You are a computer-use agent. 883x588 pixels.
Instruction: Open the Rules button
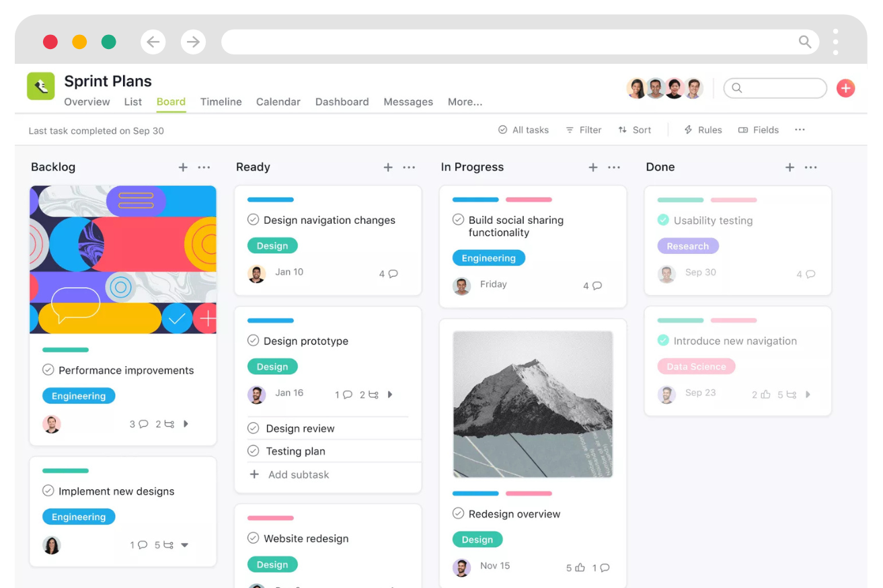click(x=703, y=130)
